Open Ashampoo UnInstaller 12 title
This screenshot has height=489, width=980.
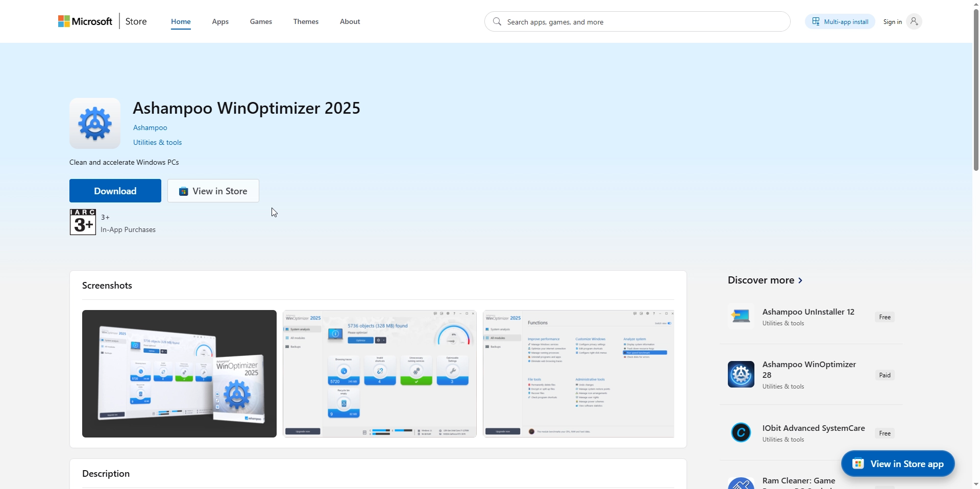click(x=808, y=312)
